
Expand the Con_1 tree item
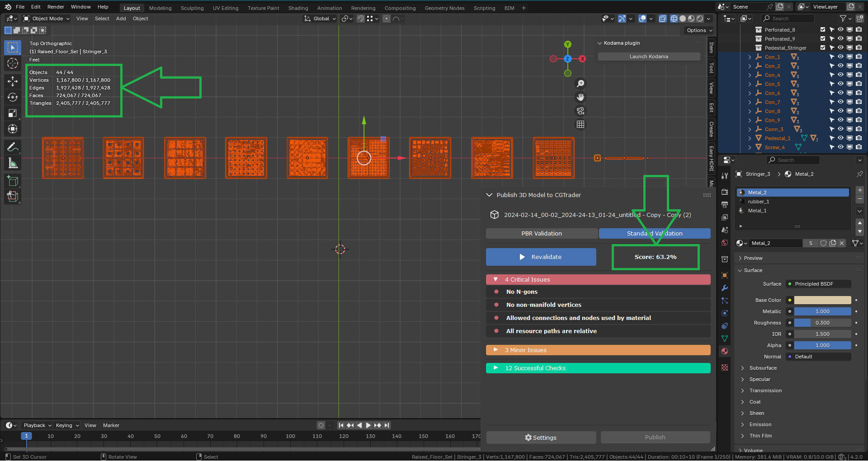750,57
